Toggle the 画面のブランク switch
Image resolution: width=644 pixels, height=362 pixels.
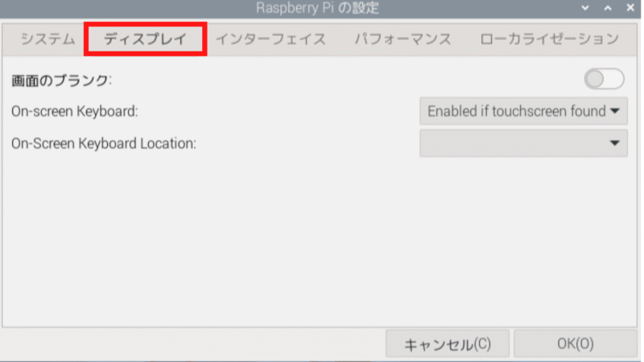[605, 79]
